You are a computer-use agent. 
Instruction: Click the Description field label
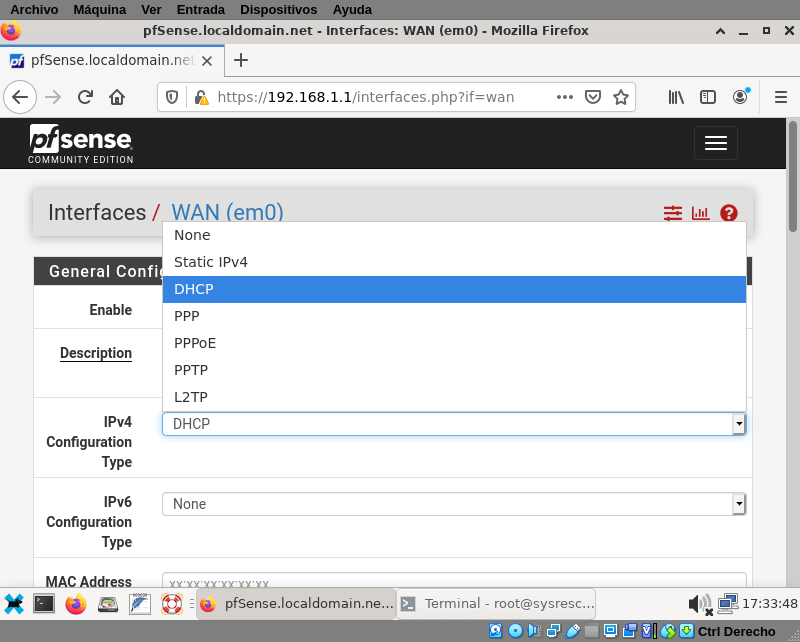click(x=96, y=353)
